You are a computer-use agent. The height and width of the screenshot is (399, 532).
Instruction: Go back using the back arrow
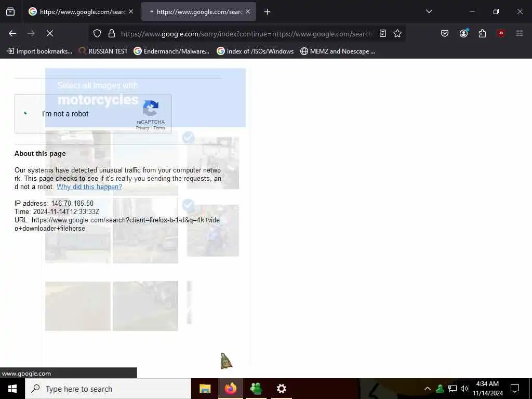(x=12, y=33)
